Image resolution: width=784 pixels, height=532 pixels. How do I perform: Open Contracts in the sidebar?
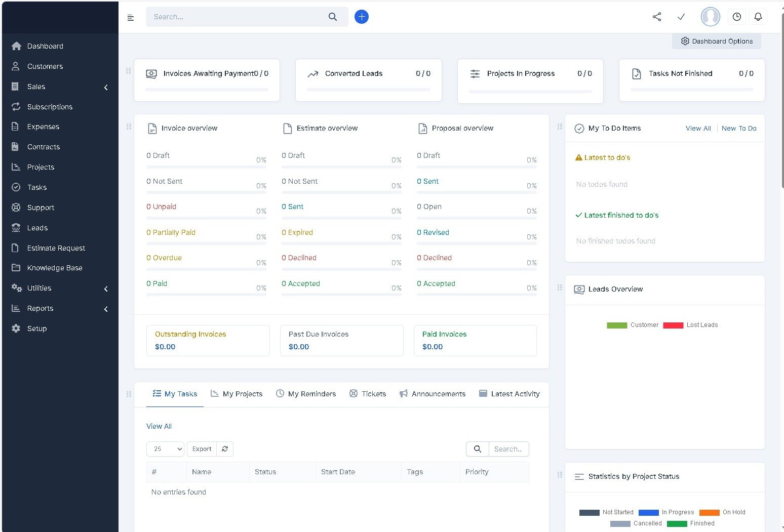pyautogui.click(x=60, y=147)
